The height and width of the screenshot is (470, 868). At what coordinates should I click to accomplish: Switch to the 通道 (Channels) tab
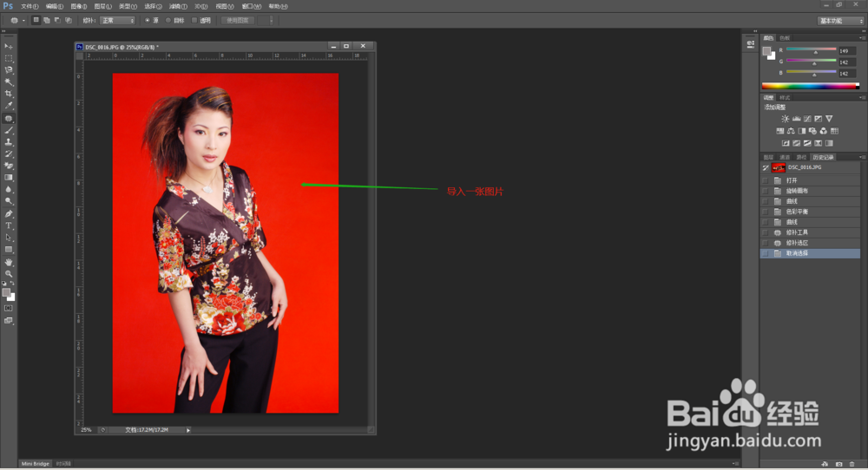(x=785, y=158)
